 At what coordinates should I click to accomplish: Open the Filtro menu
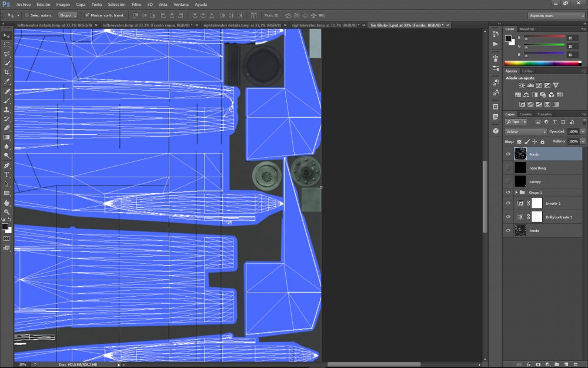tap(136, 5)
